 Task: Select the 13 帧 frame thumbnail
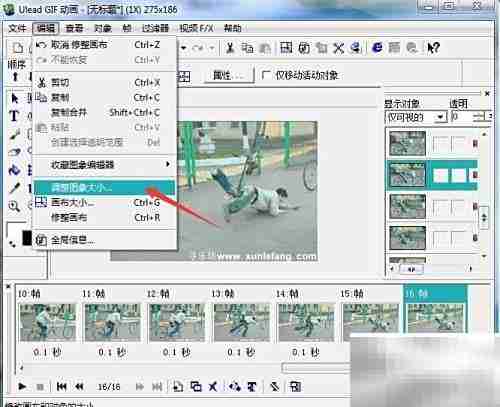point(242,322)
